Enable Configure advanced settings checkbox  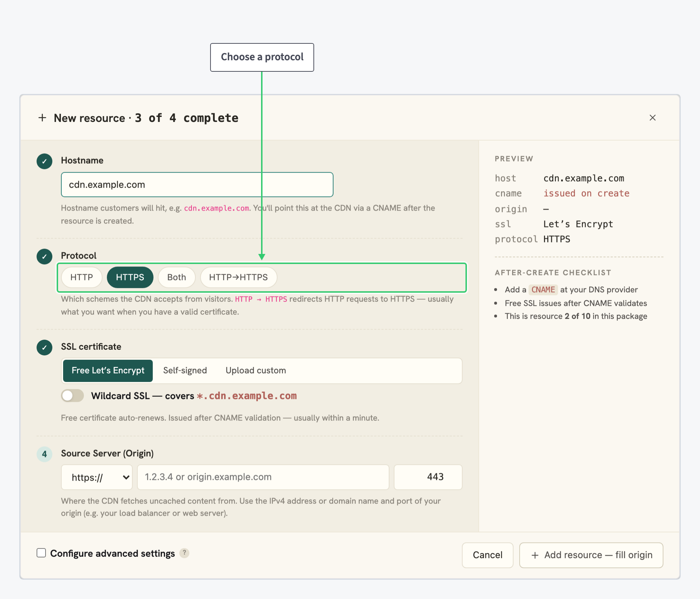click(x=41, y=553)
